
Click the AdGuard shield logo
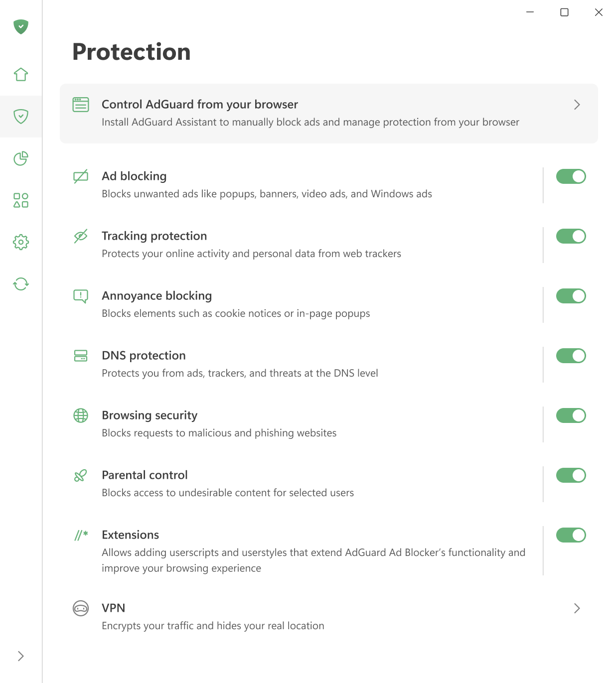click(x=20, y=27)
